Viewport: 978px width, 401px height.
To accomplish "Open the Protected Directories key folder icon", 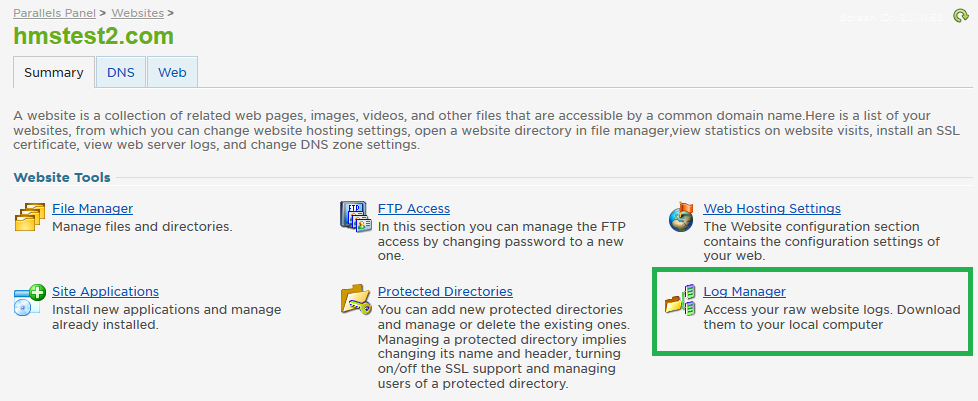I will pos(356,299).
